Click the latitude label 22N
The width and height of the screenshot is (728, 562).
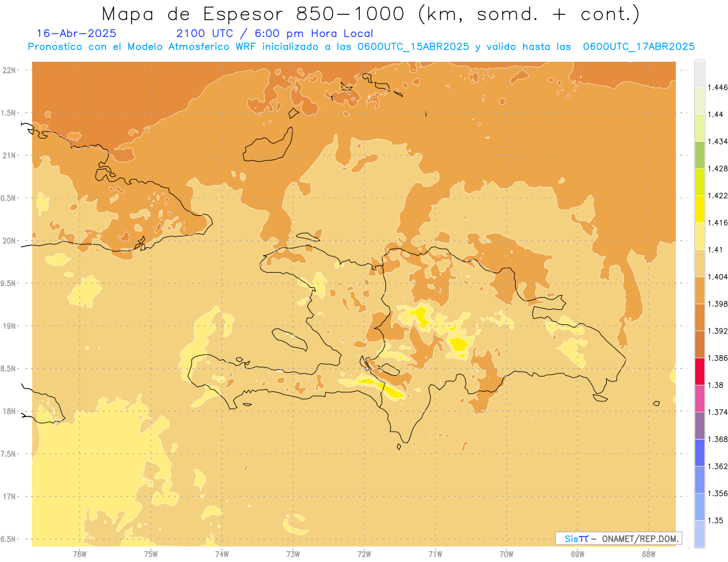pyautogui.click(x=10, y=70)
